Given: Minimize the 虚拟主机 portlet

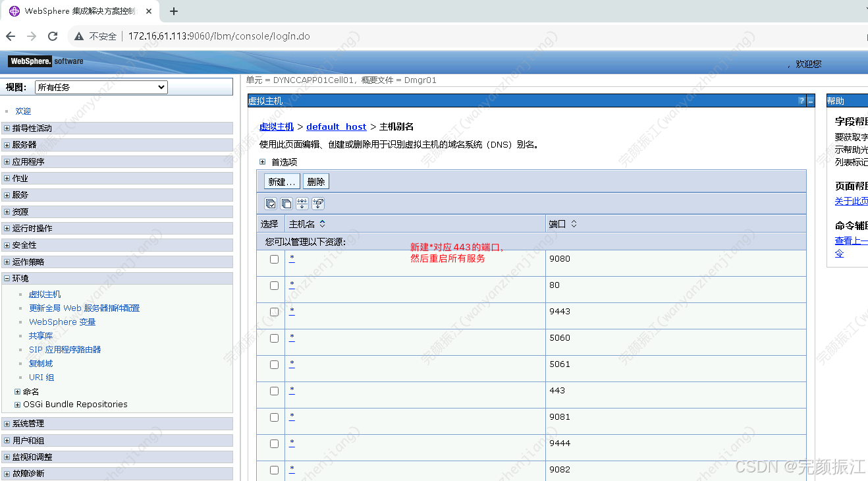Looking at the screenshot, I should [811, 101].
